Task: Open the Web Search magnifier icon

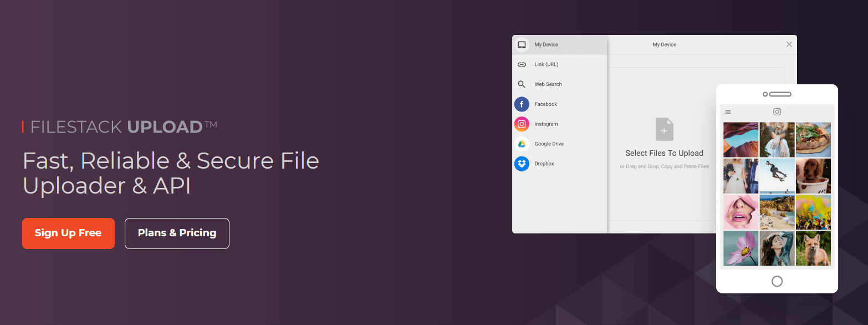Action: click(x=522, y=84)
